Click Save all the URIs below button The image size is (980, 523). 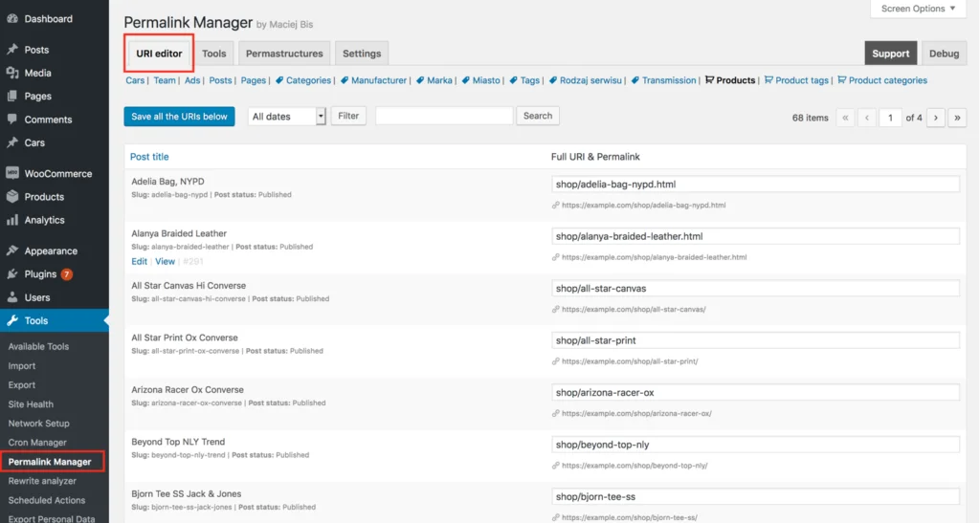point(179,117)
